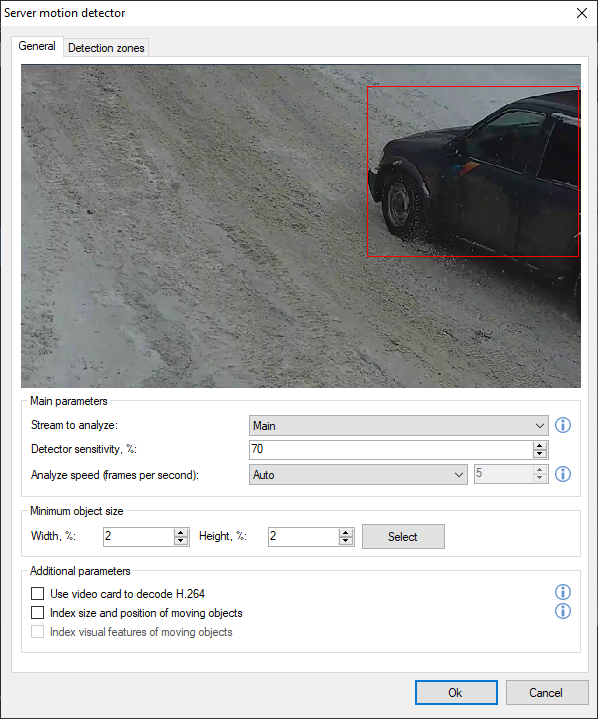The image size is (598, 719).
Task: Check Index size and position of moving objects
Action: point(38,613)
